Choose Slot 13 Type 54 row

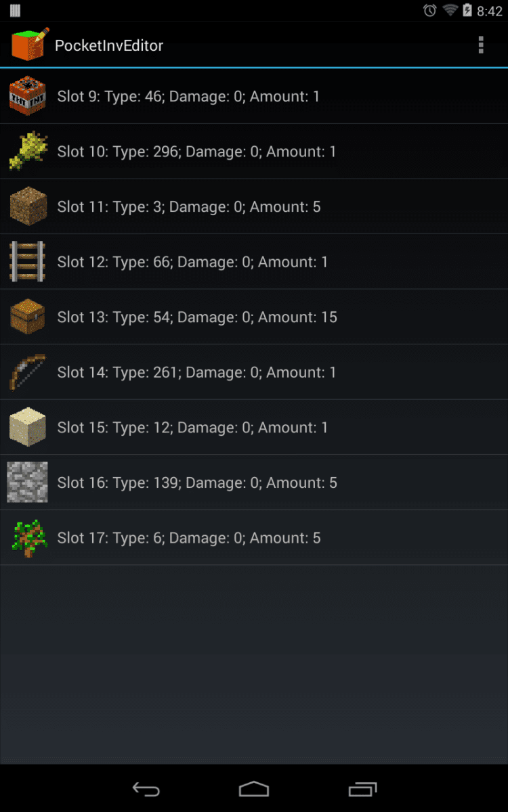click(x=197, y=317)
